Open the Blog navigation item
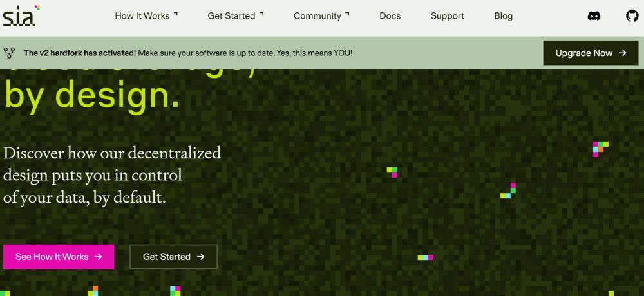The width and height of the screenshot is (644, 296). 504,16
